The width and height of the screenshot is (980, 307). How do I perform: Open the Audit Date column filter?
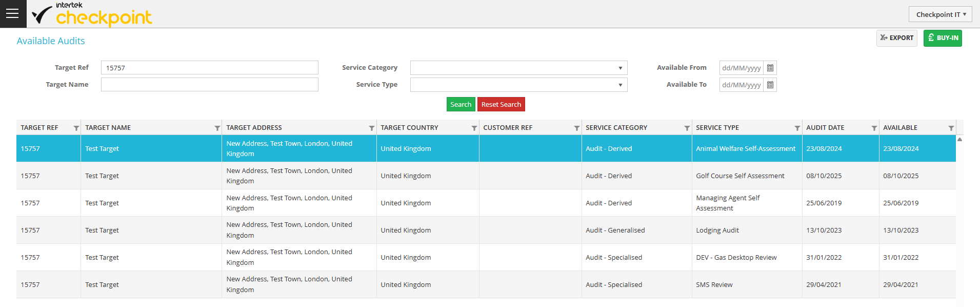874,128
